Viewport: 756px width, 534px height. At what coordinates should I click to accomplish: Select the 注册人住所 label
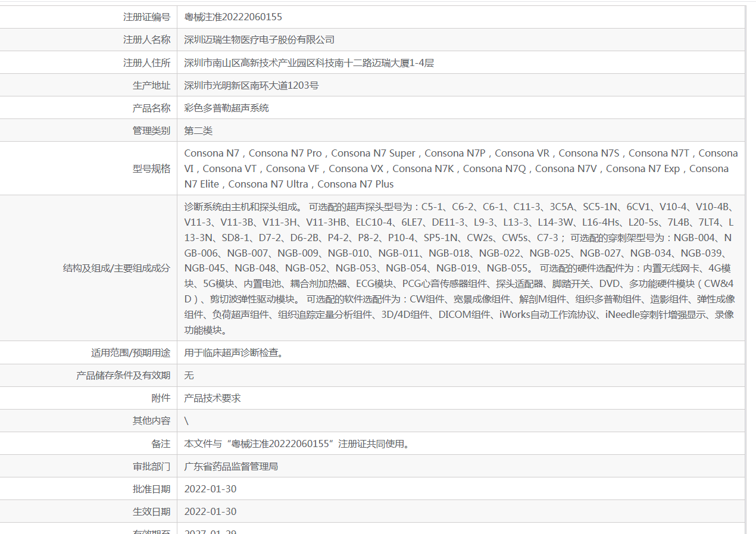click(146, 63)
